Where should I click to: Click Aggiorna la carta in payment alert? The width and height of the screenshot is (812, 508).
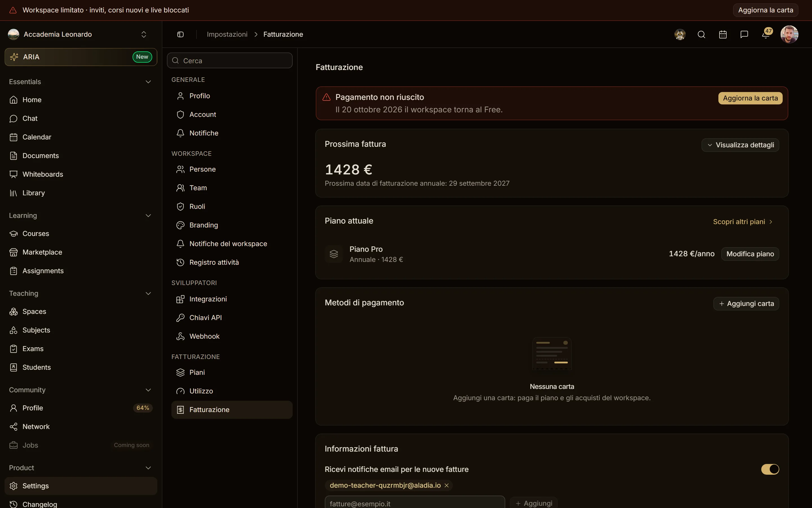coord(750,98)
